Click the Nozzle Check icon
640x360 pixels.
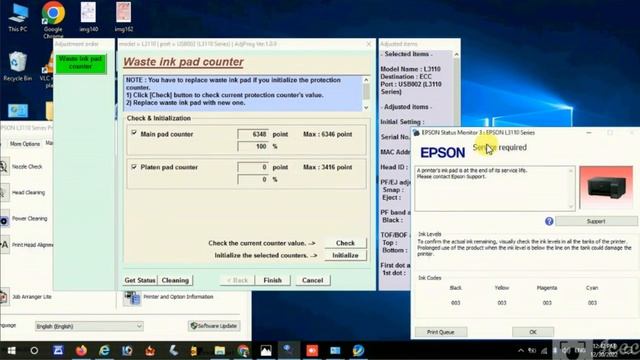tap(4, 167)
